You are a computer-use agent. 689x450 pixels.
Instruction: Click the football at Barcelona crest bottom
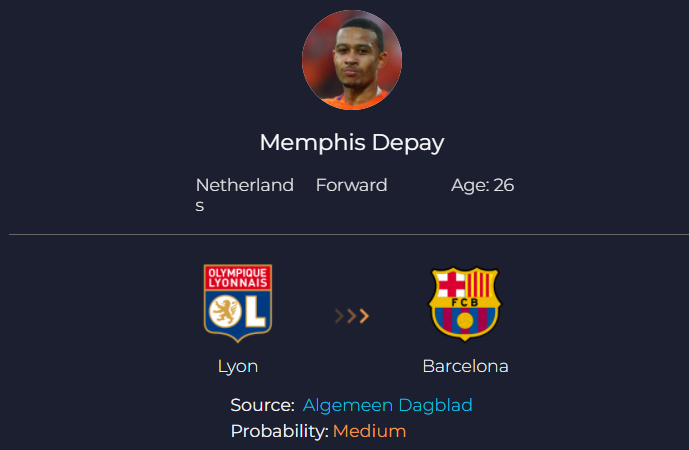(x=464, y=322)
